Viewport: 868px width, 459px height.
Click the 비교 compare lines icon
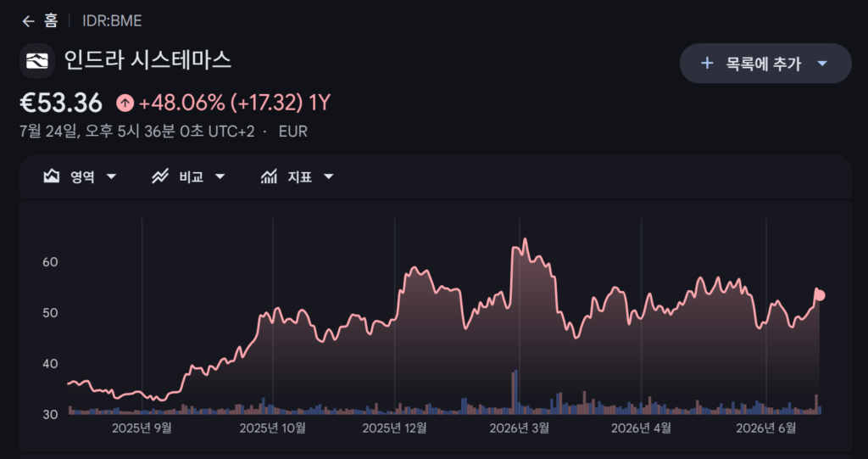160,176
